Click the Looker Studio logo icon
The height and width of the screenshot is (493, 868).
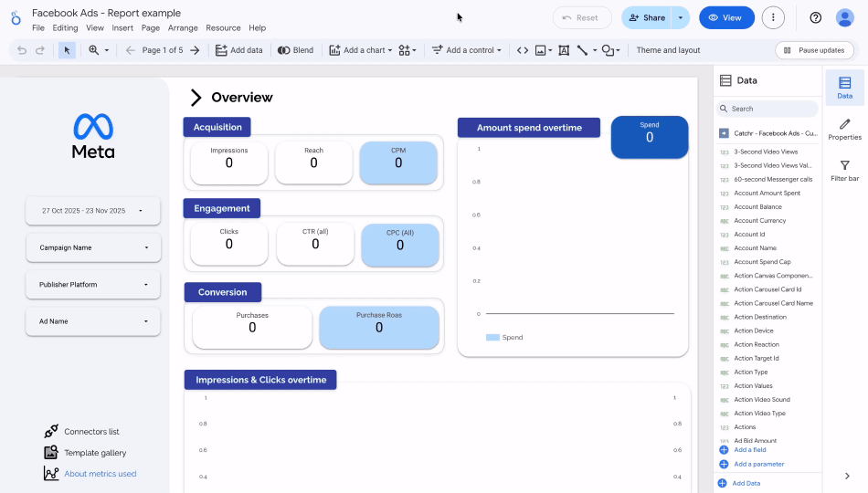click(16, 18)
